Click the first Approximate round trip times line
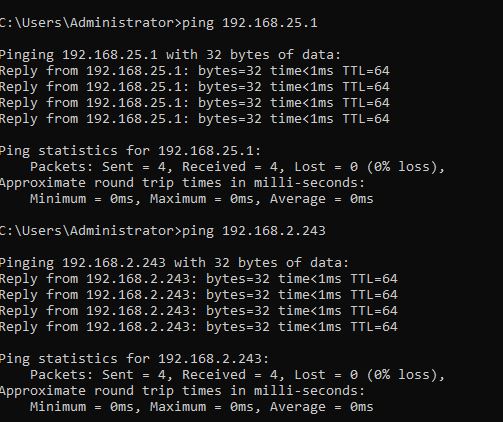Viewport: 503px width, 422px height. (x=183, y=183)
